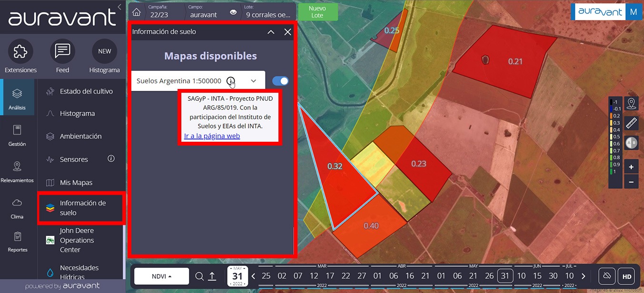The height and width of the screenshot is (293, 644).
Task: Click info icon beside Suelos Argentina
Action: (x=230, y=81)
